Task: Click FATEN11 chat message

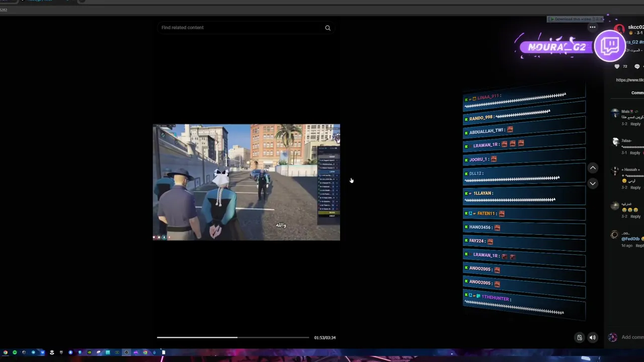Action: click(524, 214)
